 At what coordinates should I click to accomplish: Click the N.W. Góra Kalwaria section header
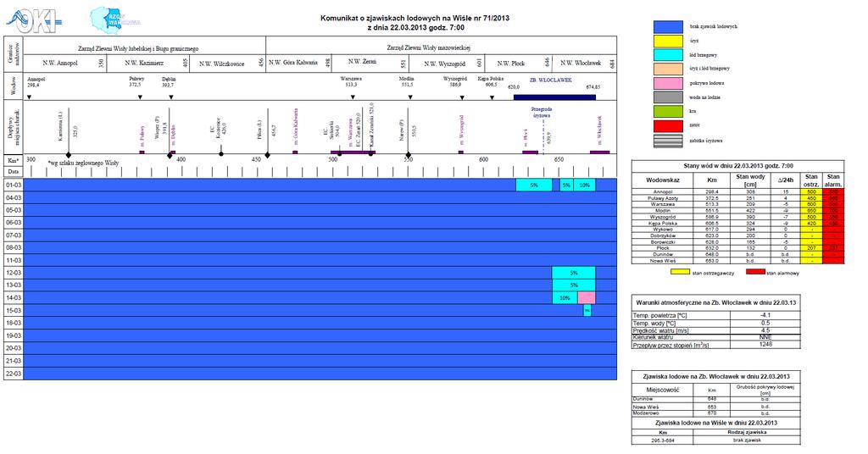point(293,63)
